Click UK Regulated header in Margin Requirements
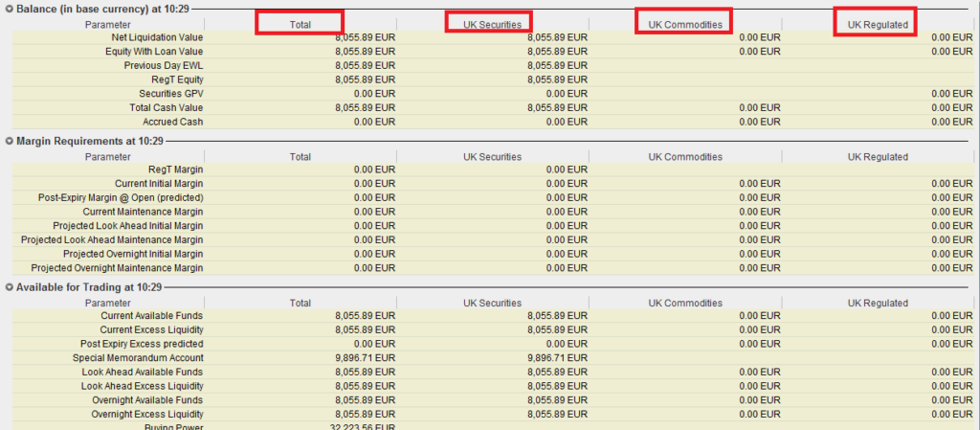This screenshot has width=980, height=430. tap(878, 157)
